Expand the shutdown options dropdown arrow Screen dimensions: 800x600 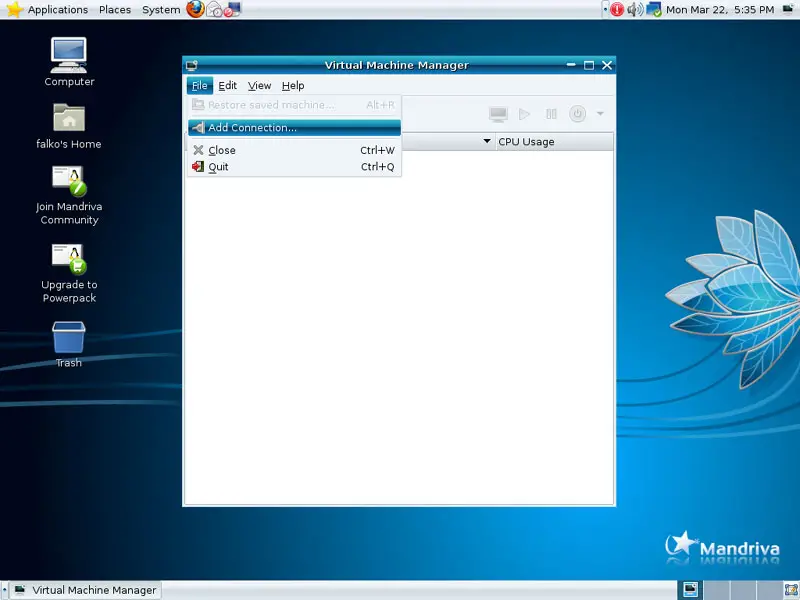pyautogui.click(x=600, y=114)
